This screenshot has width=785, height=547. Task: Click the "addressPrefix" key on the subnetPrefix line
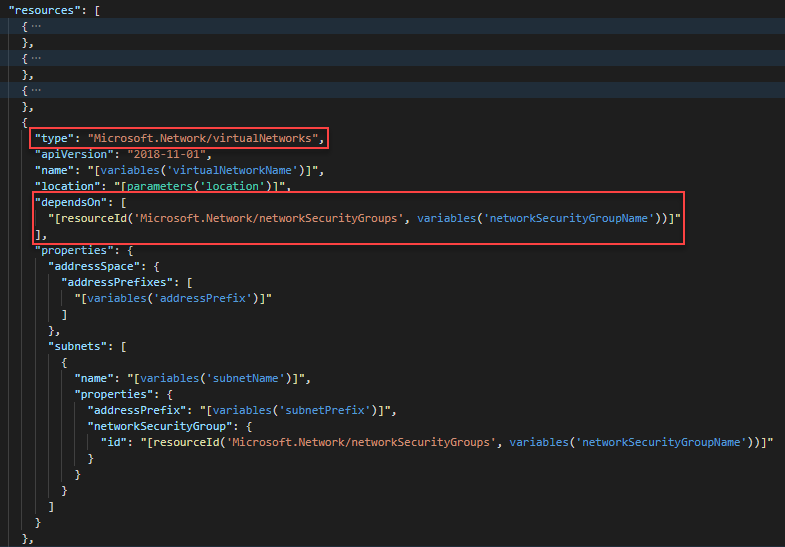click(x=137, y=410)
